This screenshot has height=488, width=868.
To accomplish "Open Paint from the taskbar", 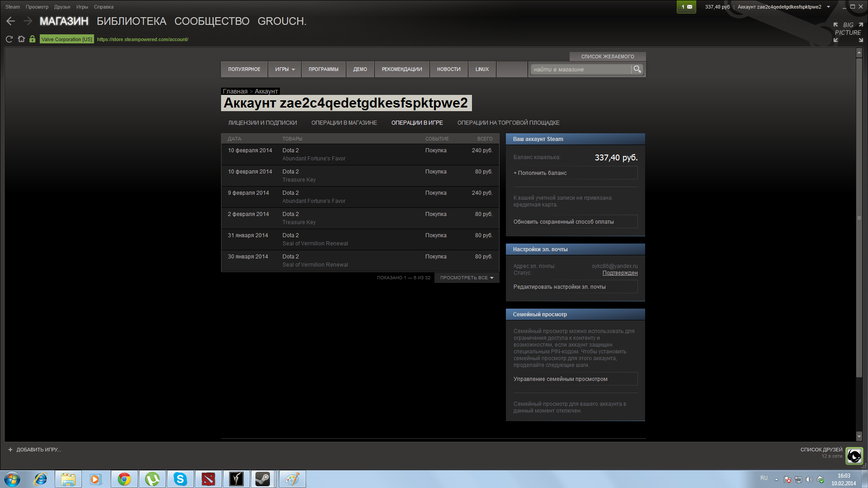I will [292, 479].
